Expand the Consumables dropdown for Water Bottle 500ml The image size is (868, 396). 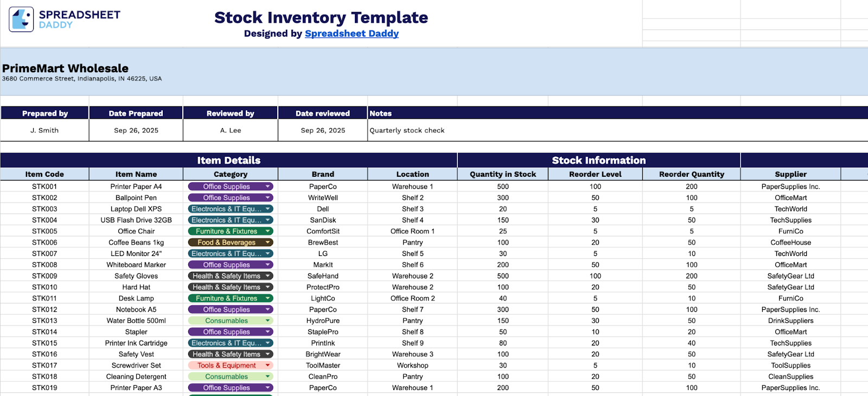(x=267, y=320)
